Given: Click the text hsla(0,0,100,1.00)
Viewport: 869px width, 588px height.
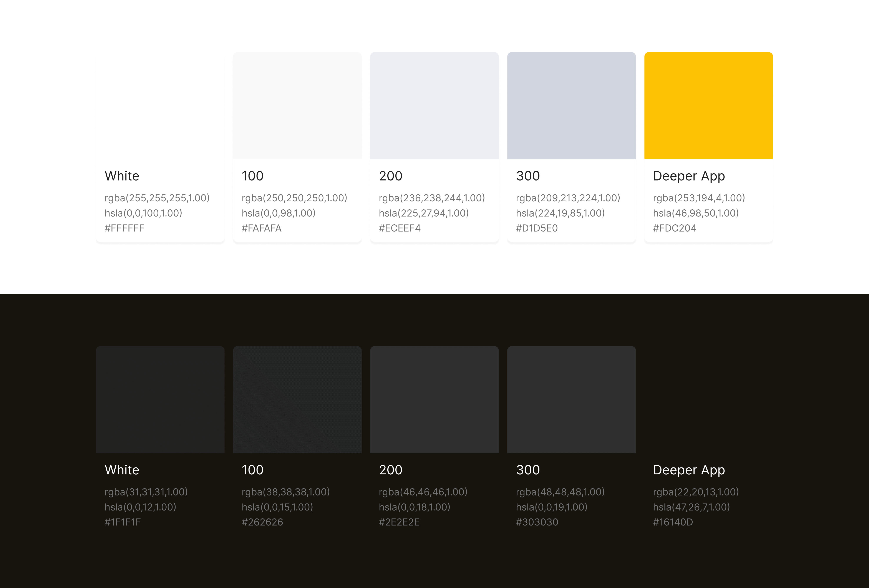Looking at the screenshot, I should 143,213.
